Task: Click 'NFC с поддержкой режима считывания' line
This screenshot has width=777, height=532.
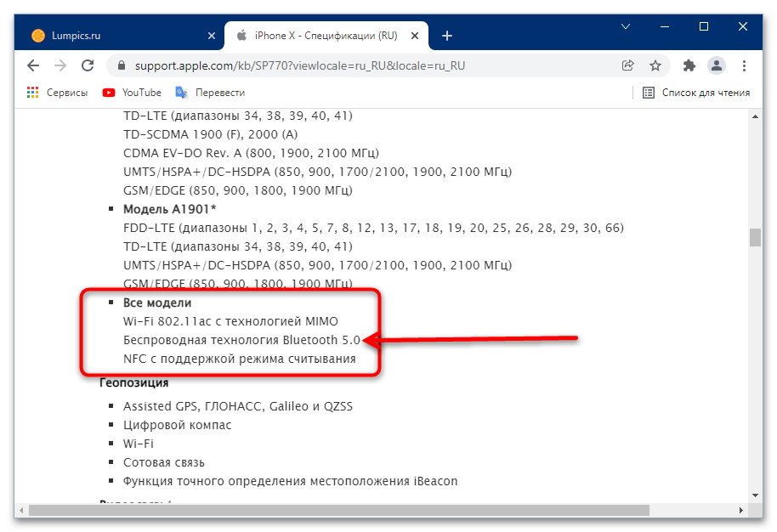Action: (x=240, y=359)
